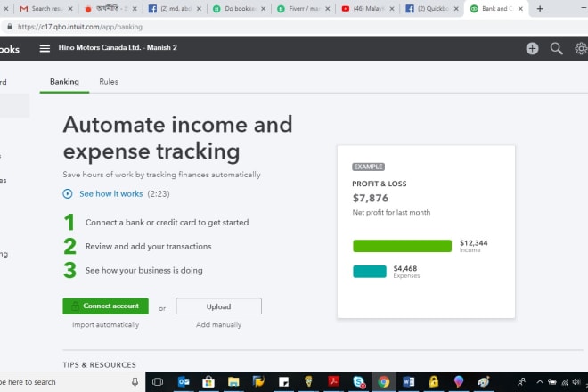The width and height of the screenshot is (588, 392).
Task: Open Google Chrome from the taskbar
Action: [x=384, y=382]
